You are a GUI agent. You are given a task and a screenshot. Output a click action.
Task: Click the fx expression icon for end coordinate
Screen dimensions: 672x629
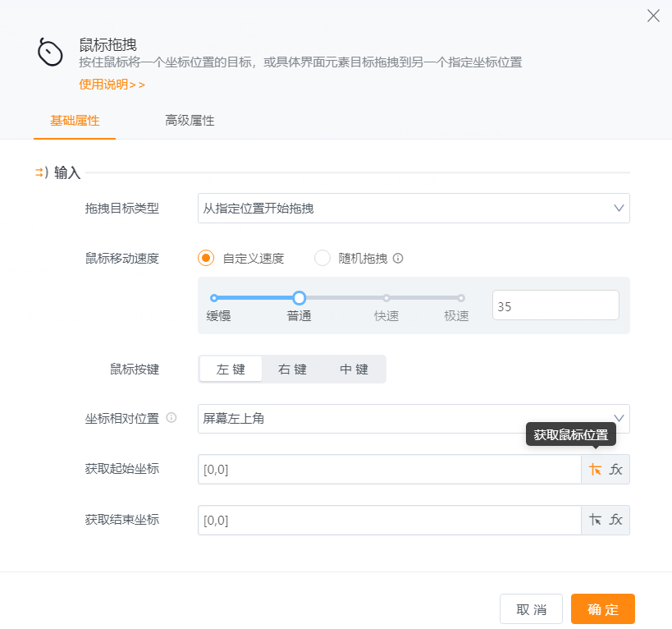pos(616,520)
